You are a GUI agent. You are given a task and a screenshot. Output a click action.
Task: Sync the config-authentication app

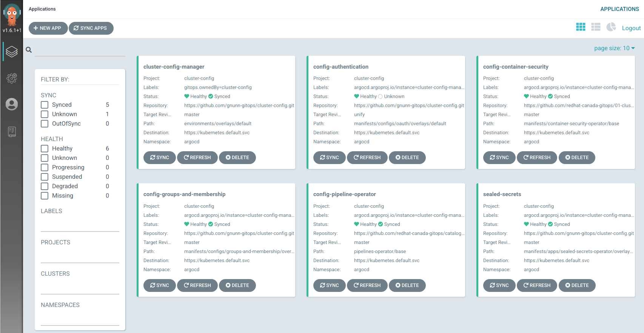click(330, 158)
